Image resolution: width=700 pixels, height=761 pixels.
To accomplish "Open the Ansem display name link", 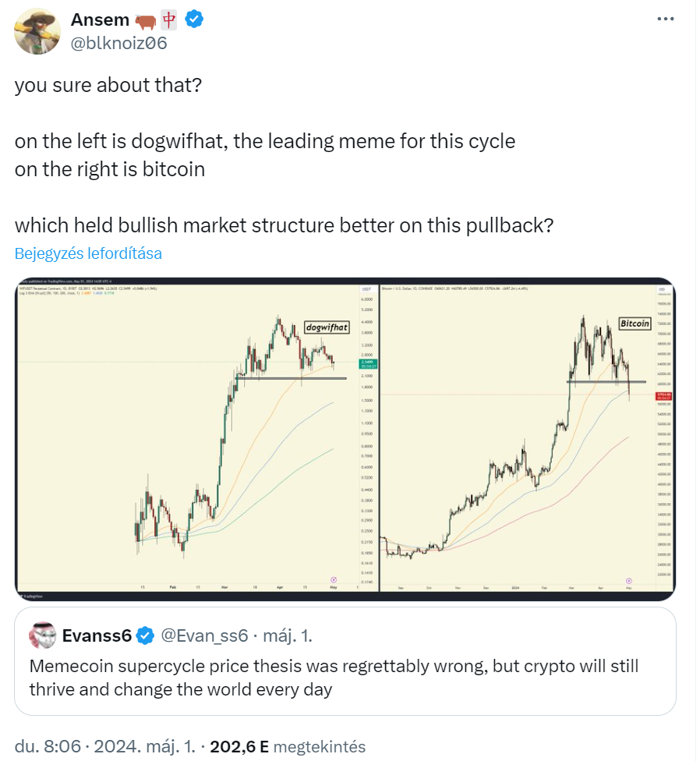I will pos(100,20).
